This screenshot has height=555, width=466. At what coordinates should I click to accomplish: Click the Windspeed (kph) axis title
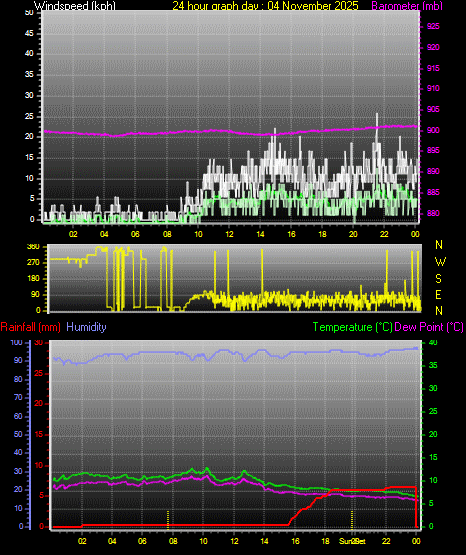75,5
